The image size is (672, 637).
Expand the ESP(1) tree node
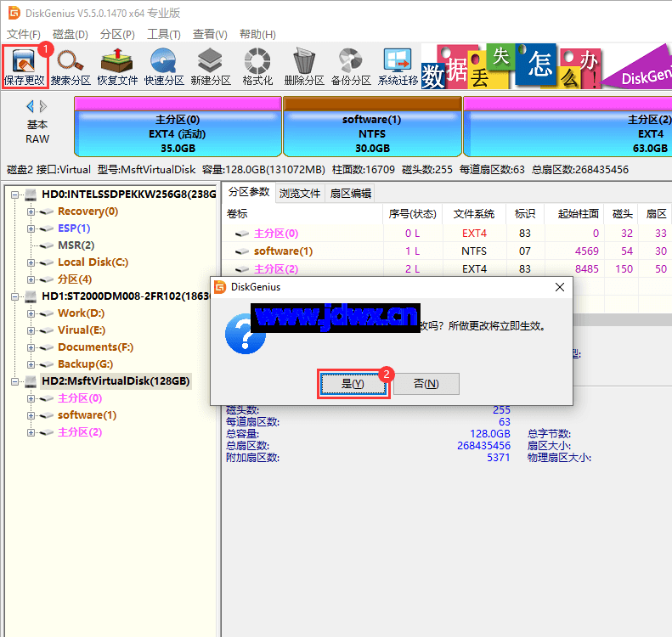pyautogui.click(x=31, y=228)
